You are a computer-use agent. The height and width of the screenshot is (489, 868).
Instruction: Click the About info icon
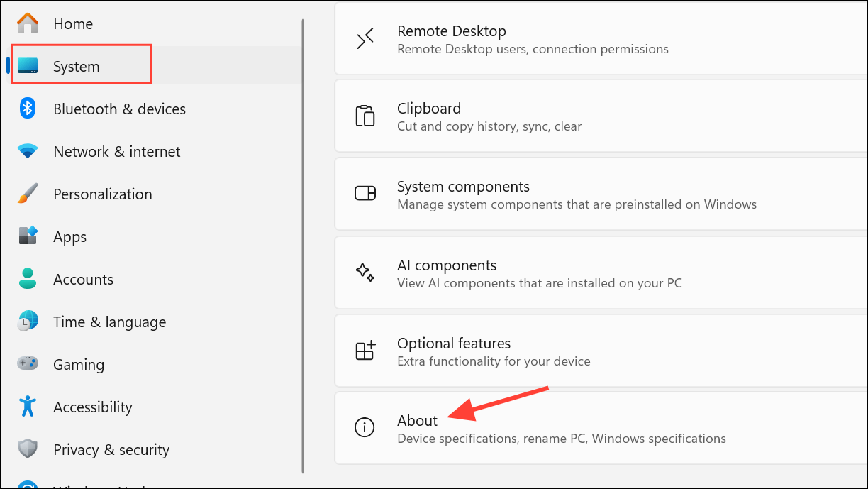point(365,427)
